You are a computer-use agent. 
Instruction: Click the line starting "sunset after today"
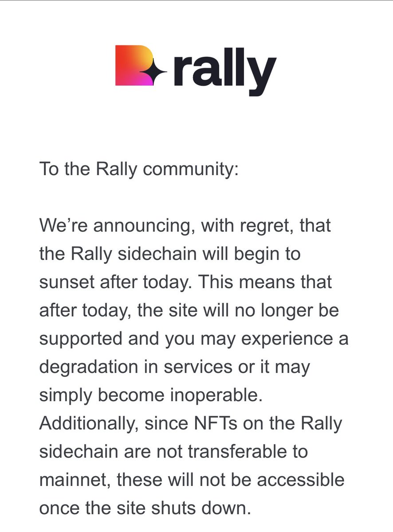185,283
